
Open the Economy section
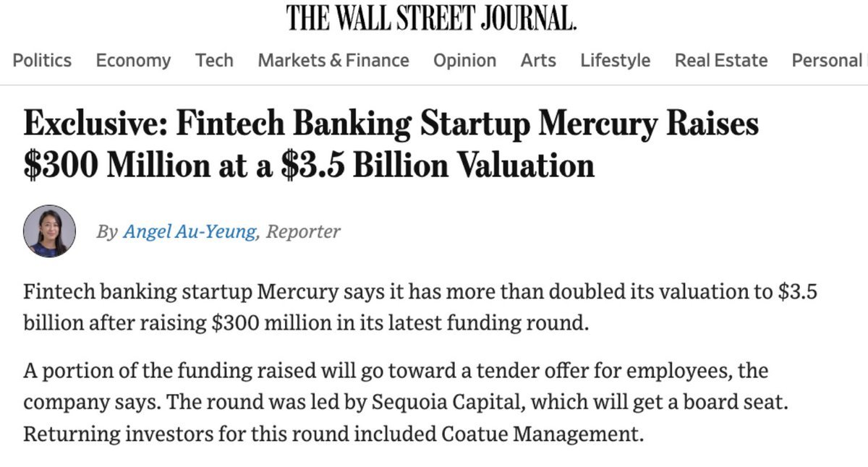(x=133, y=61)
